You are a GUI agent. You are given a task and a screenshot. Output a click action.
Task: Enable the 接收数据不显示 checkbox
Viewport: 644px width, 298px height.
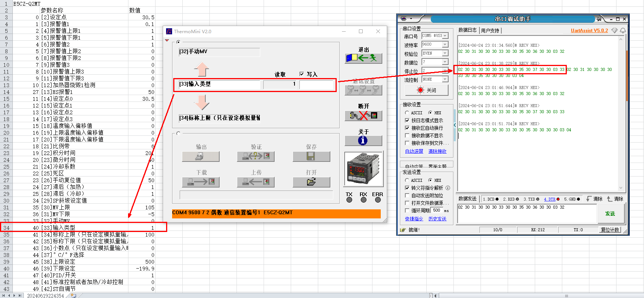point(407,135)
